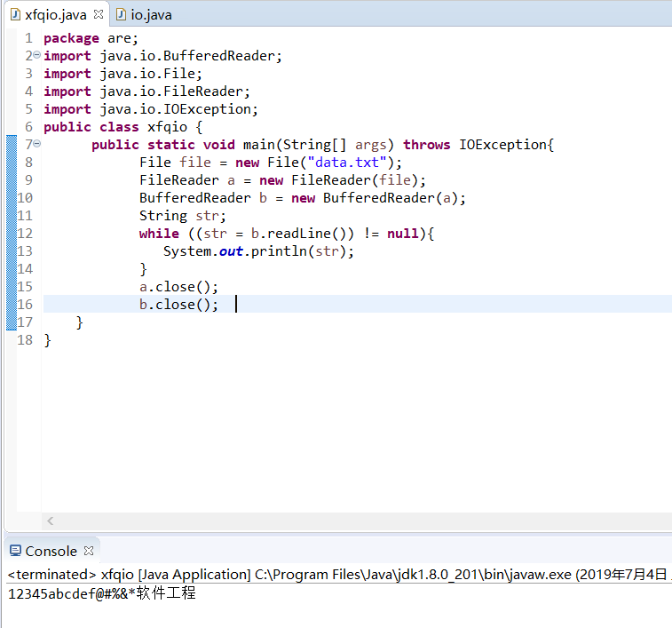672x628 pixels.
Task: Collapse the main method at line 7
Action: click(x=37, y=144)
